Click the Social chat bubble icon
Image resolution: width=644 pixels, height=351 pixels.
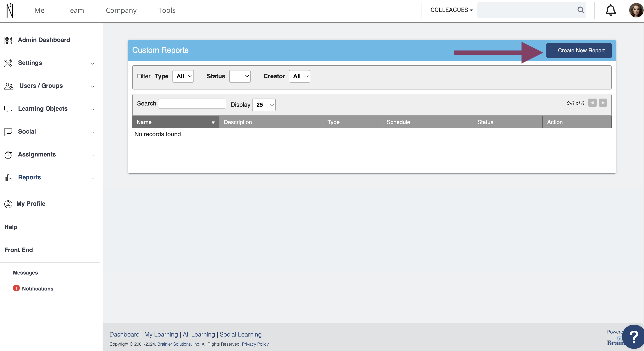coord(8,132)
